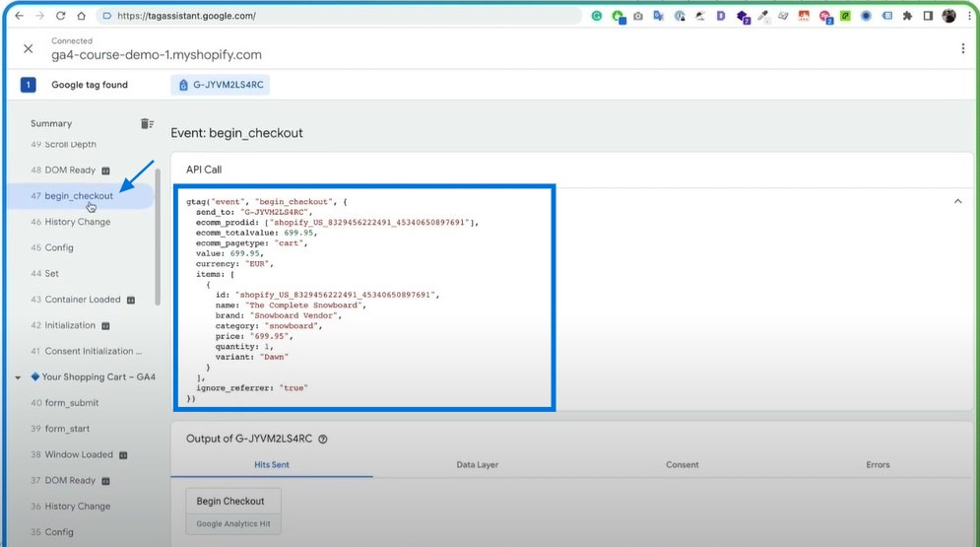
Task: Click the Window Loaded tag icon
Action: coord(123,455)
